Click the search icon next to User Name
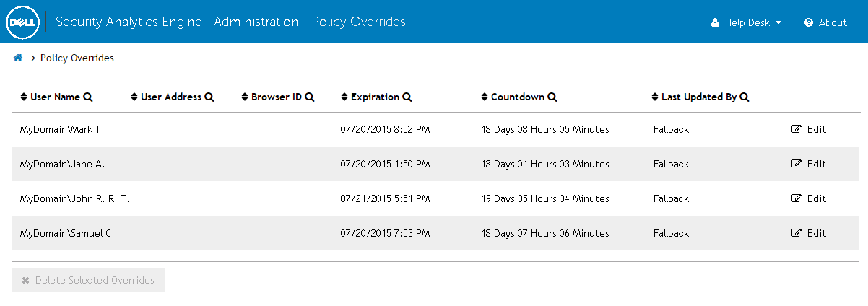The image size is (868, 306). 88,97
